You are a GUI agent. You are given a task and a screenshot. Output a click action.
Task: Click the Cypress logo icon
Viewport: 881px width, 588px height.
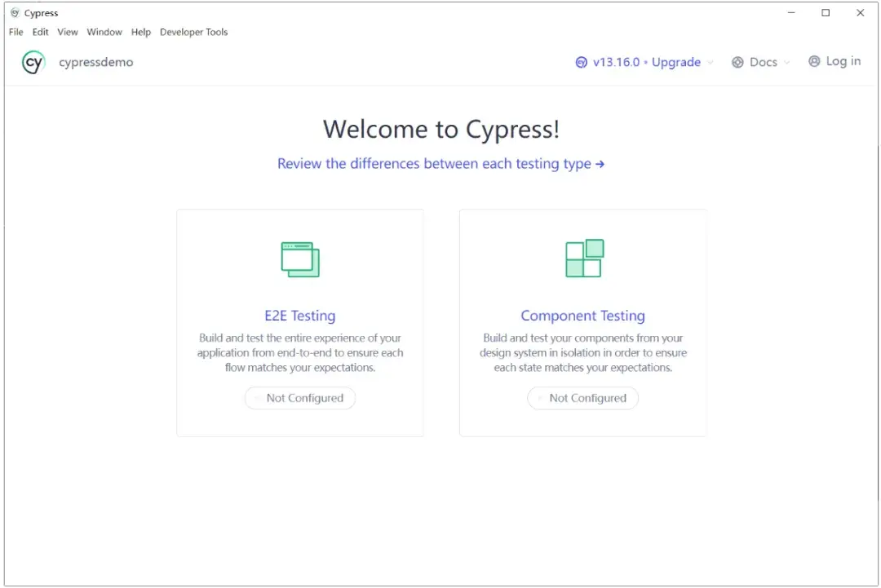coord(33,62)
